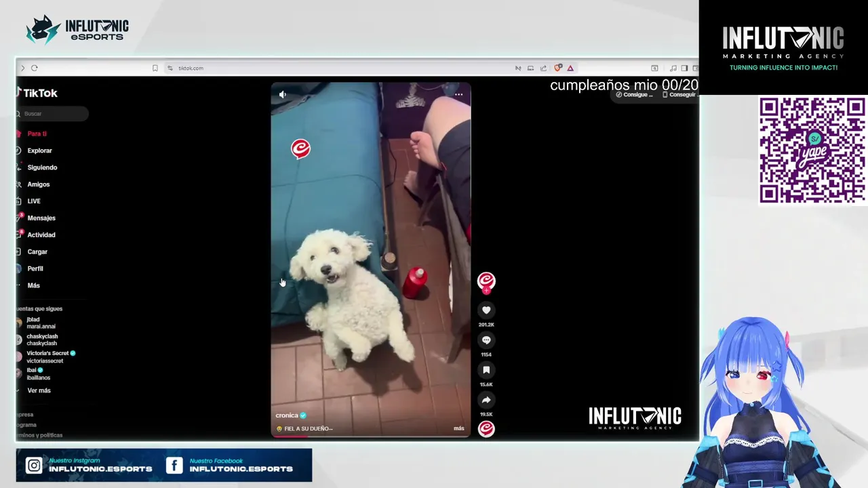This screenshot has width=868, height=488.
Task: Open jblad's followed account
Action: pyautogui.click(x=41, y=323)
